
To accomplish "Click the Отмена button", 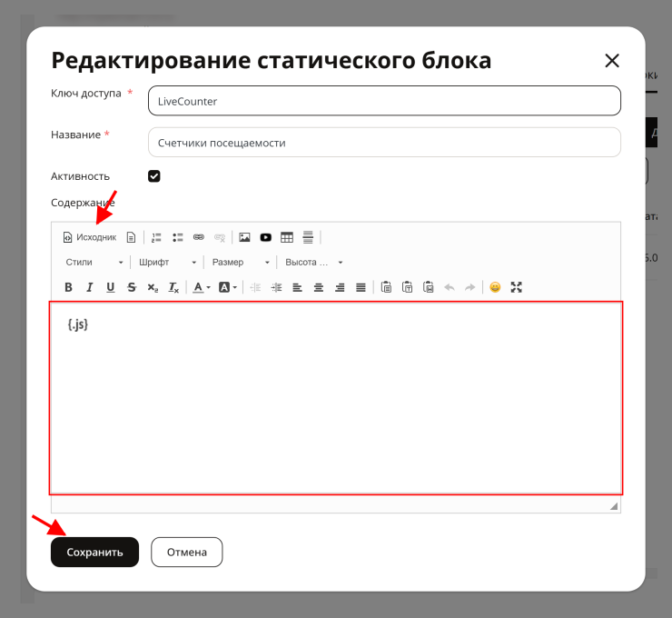I will [x=187, y=552].
